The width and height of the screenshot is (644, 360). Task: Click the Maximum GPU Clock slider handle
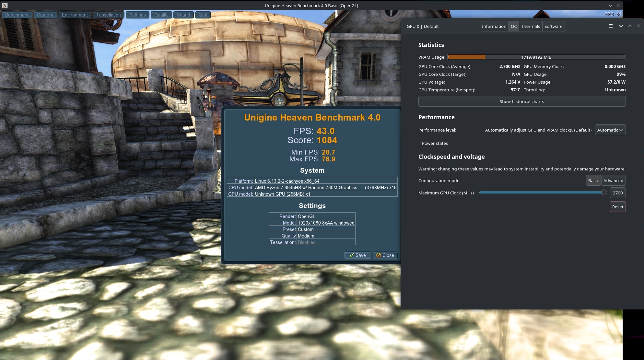pos(604,192)
